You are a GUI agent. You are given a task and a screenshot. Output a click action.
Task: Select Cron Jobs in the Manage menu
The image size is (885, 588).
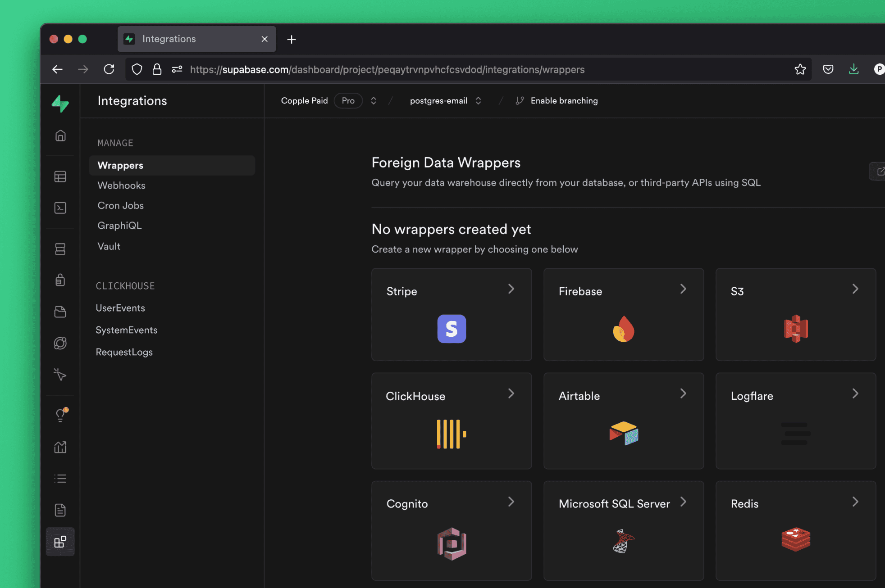tap(120, 205)
